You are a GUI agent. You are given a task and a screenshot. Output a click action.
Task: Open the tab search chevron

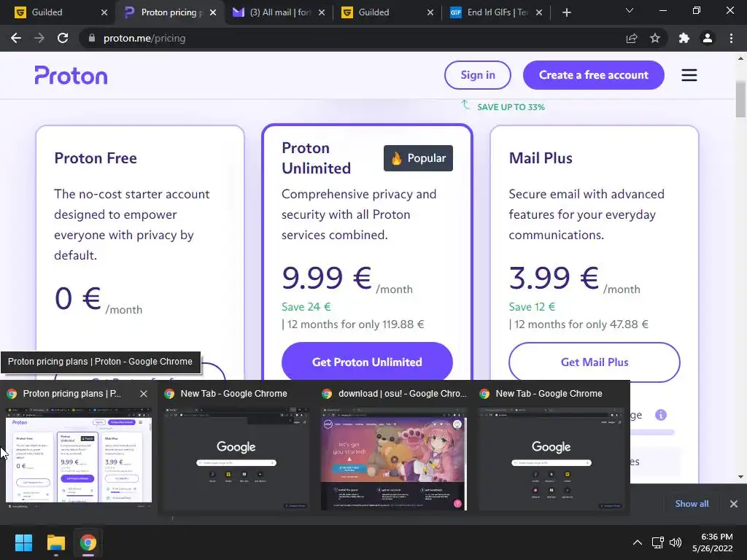pos(630,10)
